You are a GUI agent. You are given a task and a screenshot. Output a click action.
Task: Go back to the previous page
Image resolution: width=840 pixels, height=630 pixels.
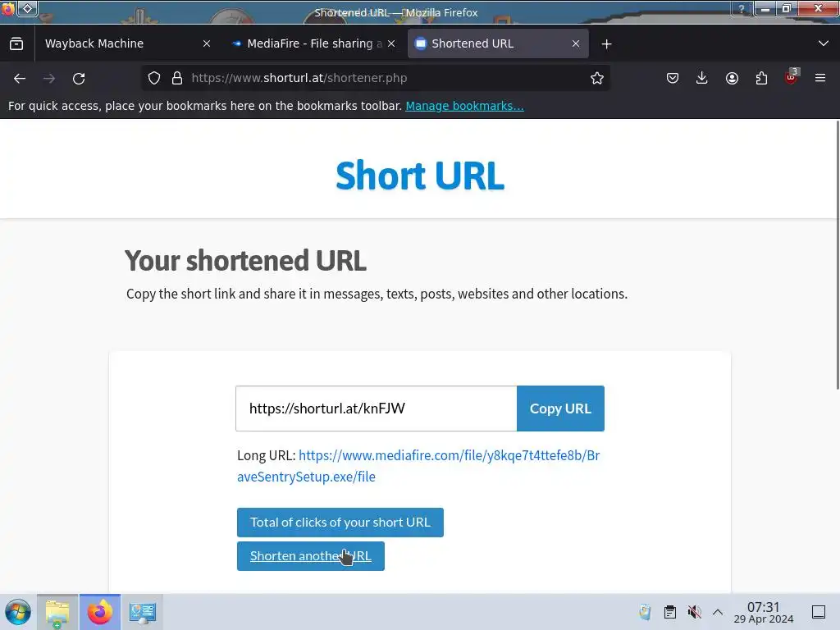click(x=20, y=78)
